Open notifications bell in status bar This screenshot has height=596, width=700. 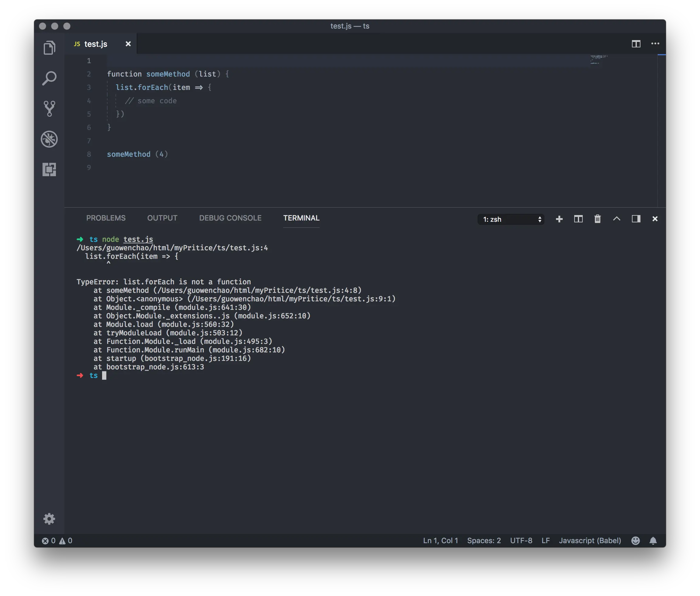653,541
